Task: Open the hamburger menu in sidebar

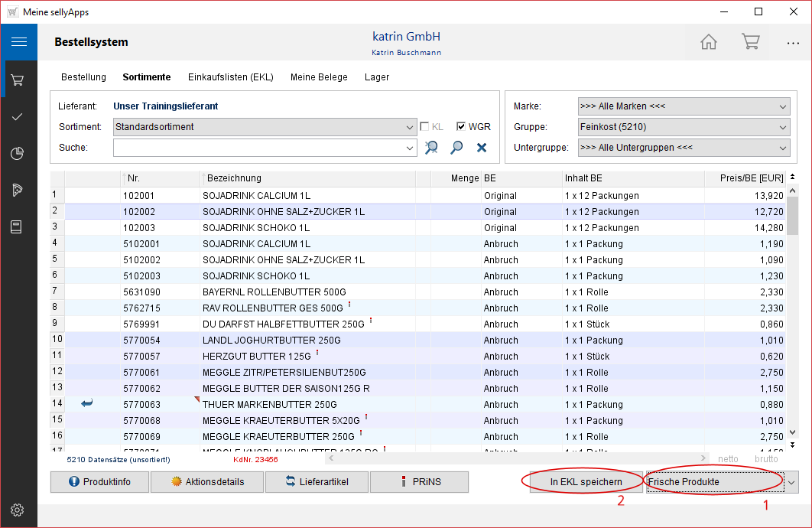Action: [18, 42]
